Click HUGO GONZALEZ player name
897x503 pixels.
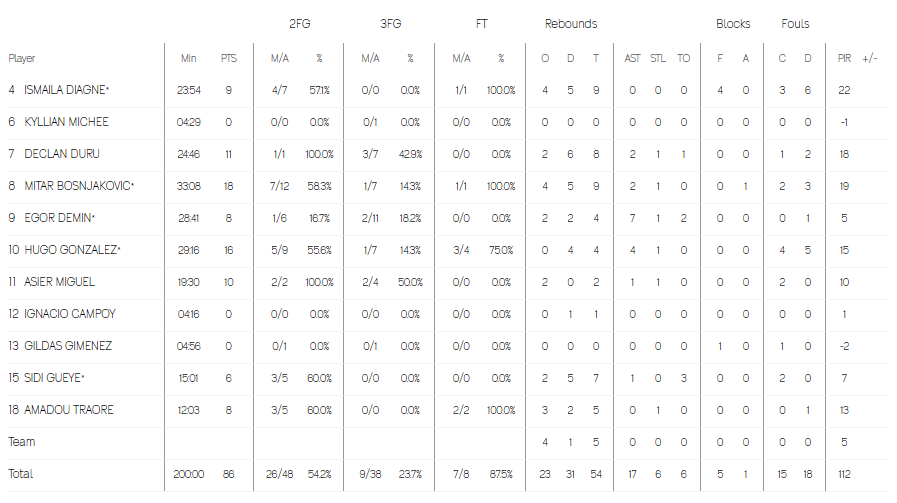coord(72,251)
